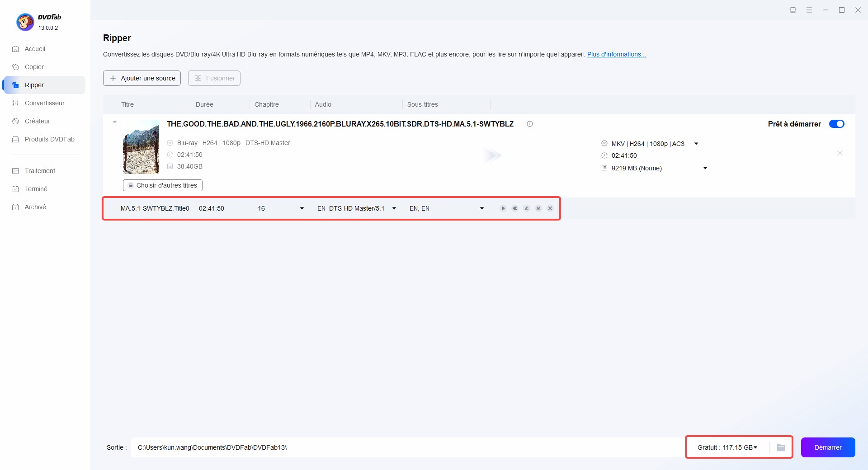Open the Convertisseur module

tap(44, 103)
